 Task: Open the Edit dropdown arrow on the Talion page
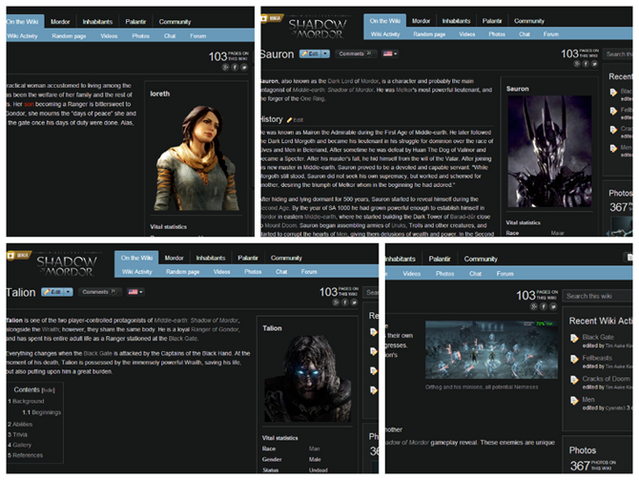click(x=68, y=292)
